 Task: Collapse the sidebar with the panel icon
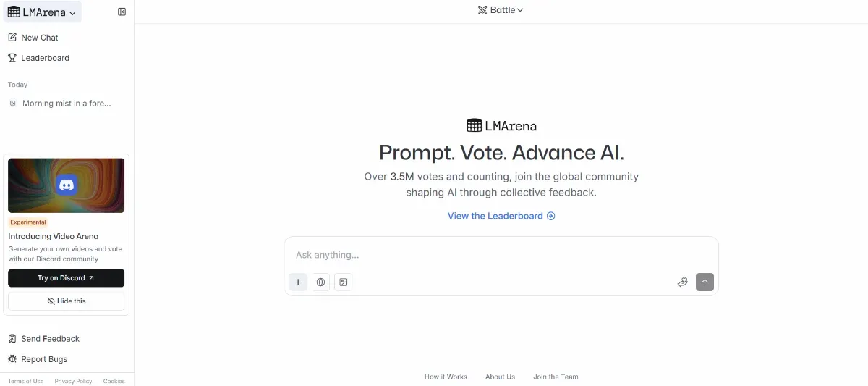coord(122,12)
